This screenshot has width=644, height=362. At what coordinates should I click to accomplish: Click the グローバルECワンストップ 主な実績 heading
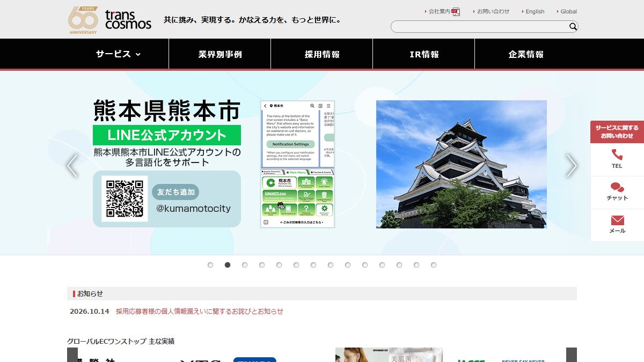121,341
